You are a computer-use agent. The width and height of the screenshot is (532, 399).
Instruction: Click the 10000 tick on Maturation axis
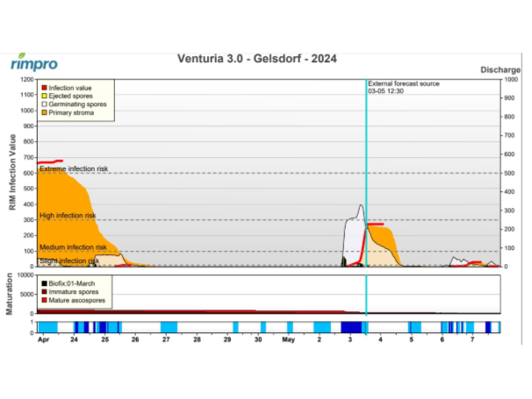click(25, 275)
